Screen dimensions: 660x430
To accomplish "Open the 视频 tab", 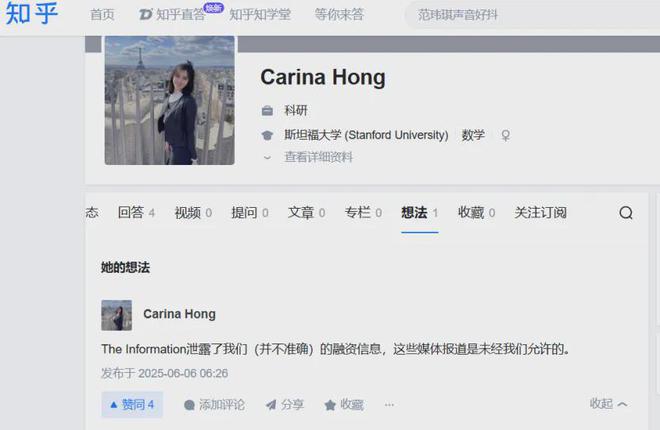I will tap(193, 213).
